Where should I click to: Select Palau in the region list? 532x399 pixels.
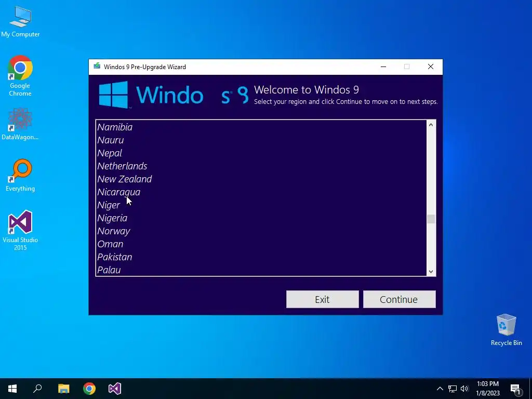coord(261,270)
